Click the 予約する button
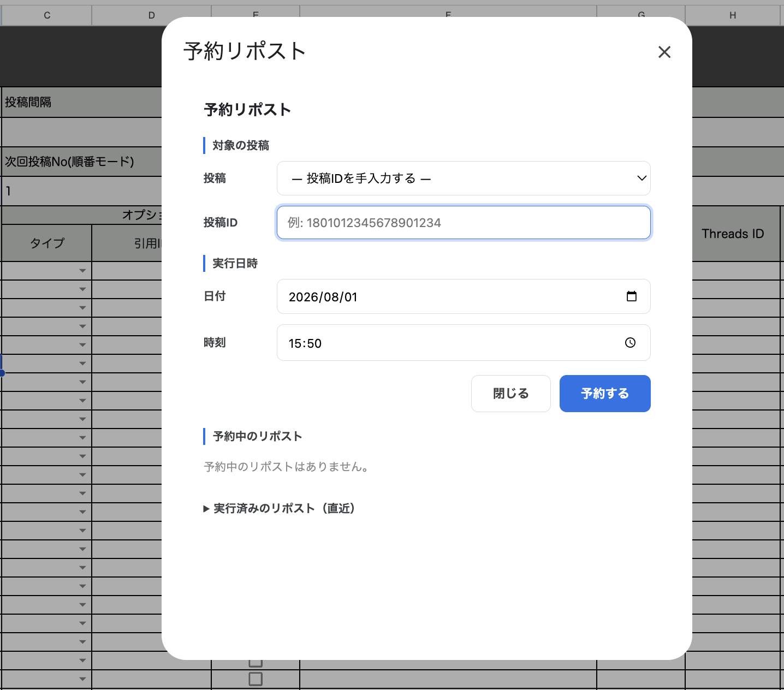 pos(605,394)
